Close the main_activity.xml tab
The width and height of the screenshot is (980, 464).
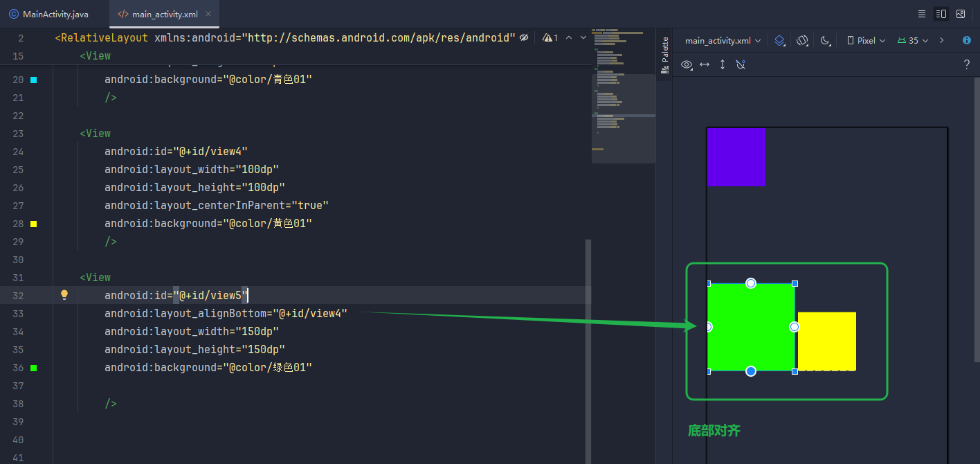pos(209,14)
